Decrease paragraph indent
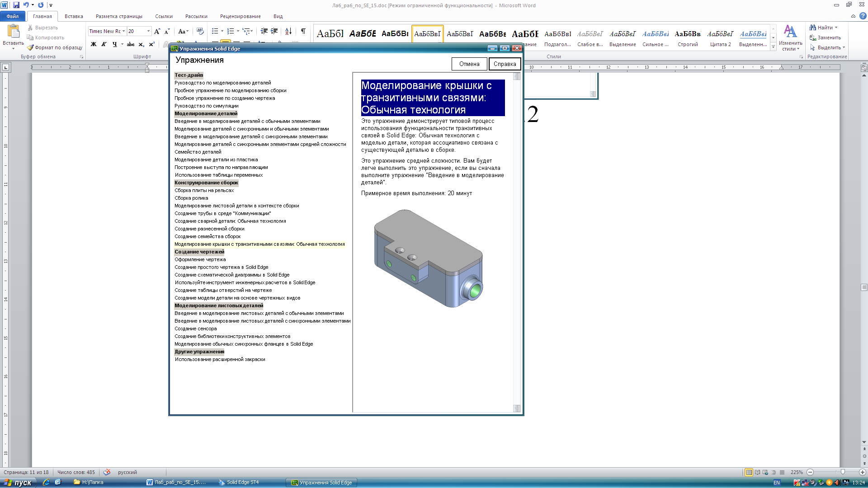 [264, 31]
